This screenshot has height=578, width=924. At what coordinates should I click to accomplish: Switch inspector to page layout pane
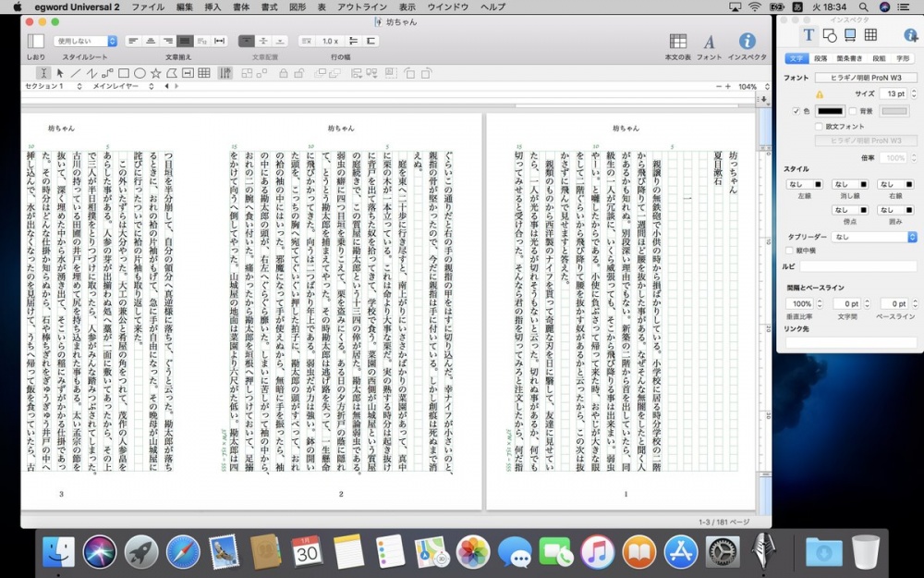point(850,35)
